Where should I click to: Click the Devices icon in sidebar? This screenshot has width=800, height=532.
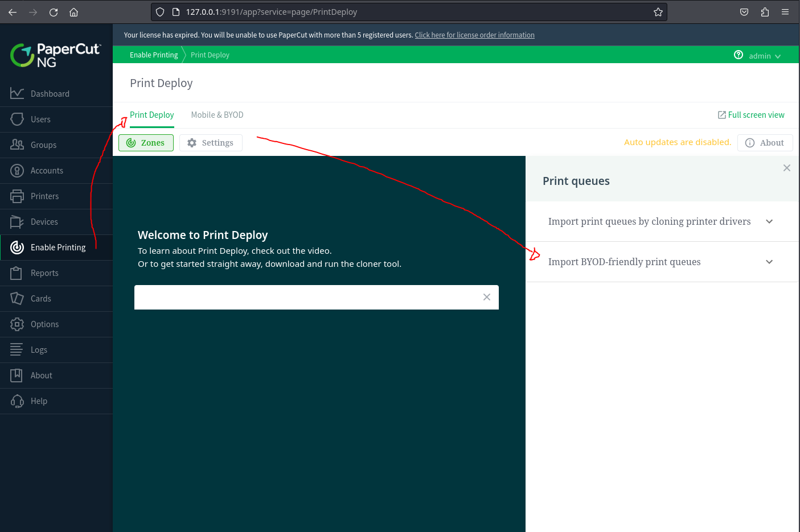[17, 221]
